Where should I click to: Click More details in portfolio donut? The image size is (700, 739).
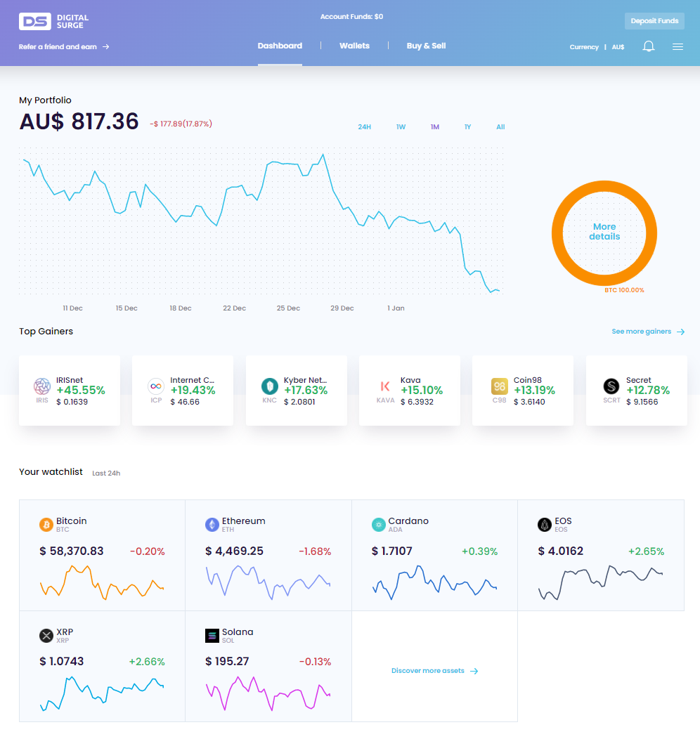coord(604,231)
